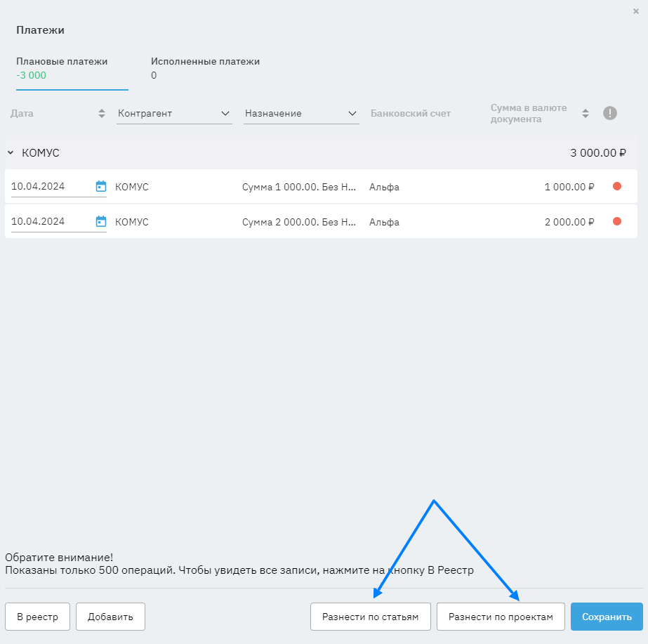Edit date field of the first payment row
Viewport: 648px width, 644px height.
[x=51, y=186]
